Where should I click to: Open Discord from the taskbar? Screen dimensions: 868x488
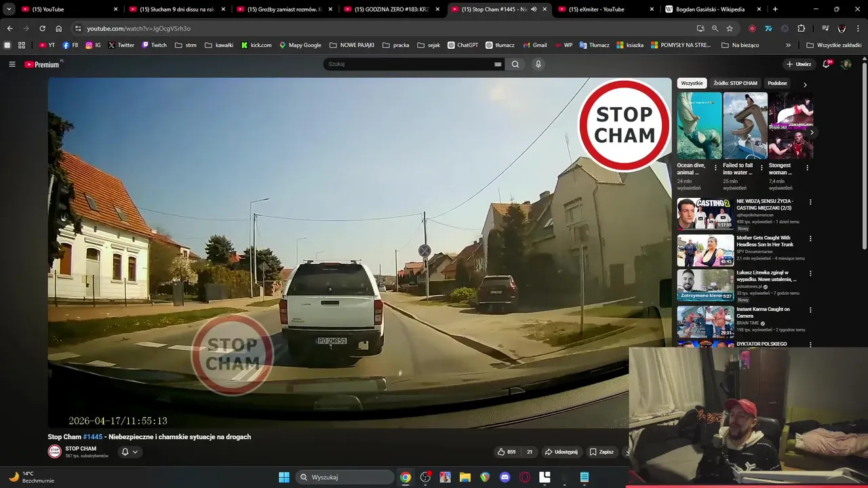click(x=505, y=477)
